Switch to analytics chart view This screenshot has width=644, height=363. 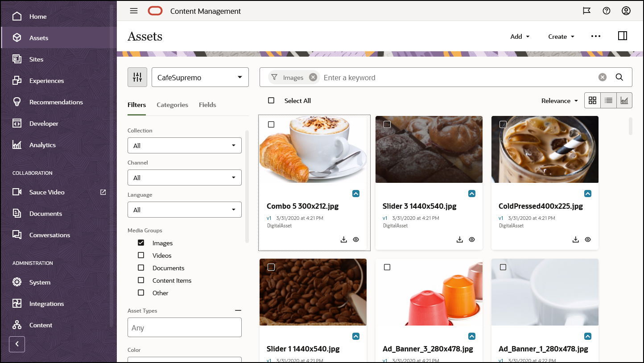pyautogui.click(x=624, y=100)
